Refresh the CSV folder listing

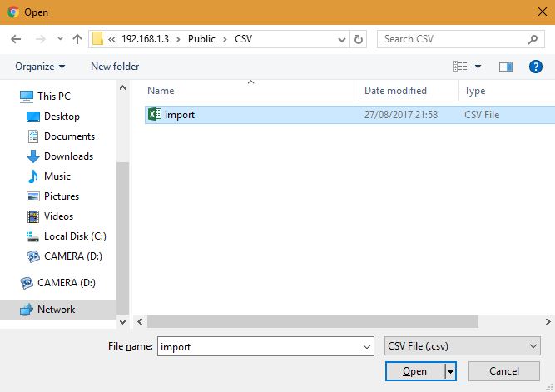(x=359, y=39)
